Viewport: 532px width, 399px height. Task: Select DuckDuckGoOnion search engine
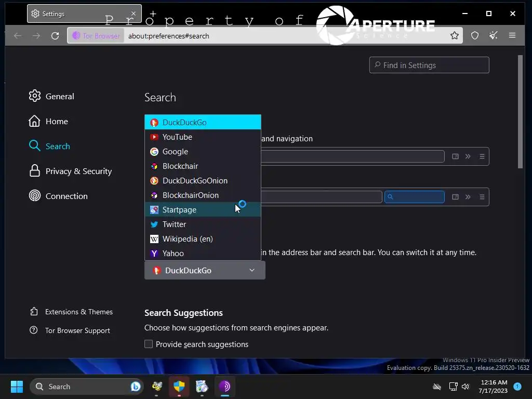coord(203,181)
